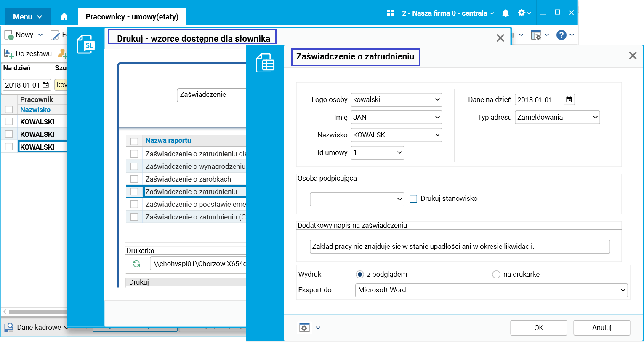Viewport: 644px width, 342px height.
Task: Tick the header checkbox beside Nazwisko
Action: pos(9,110)
